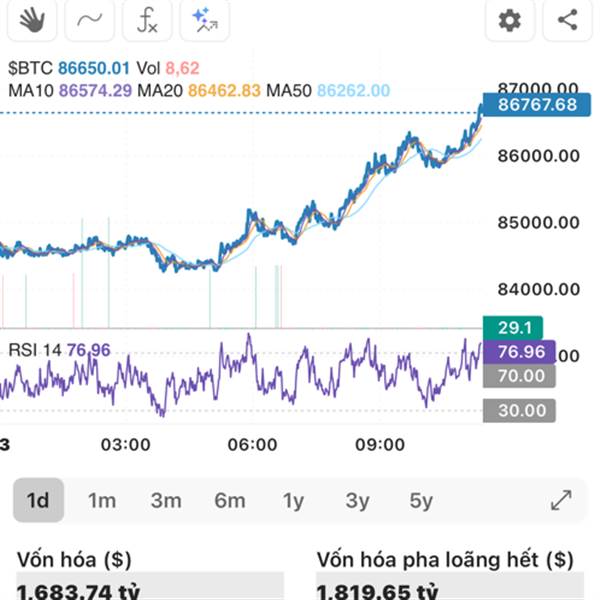This screenshot has width=600, height=600.
Task: Switch to the 1y time range
Action: coord(293,500)
